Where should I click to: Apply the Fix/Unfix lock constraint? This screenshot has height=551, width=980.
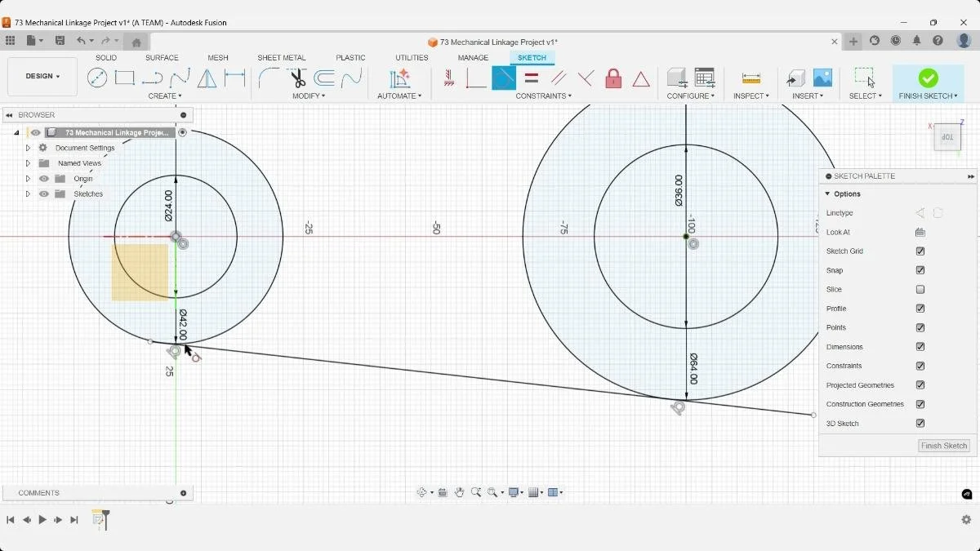tap(613, 78)
